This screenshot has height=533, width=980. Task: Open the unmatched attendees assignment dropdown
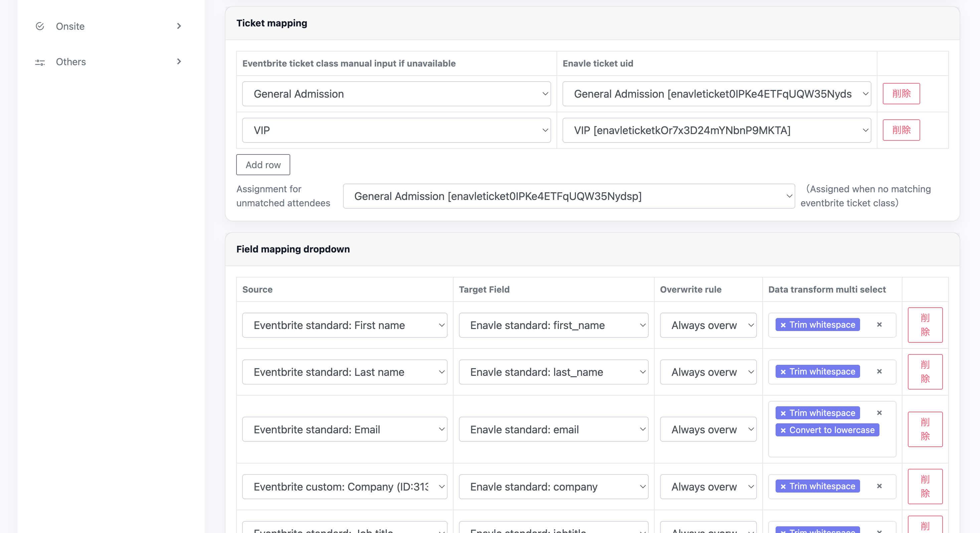(x=568, y=197)
